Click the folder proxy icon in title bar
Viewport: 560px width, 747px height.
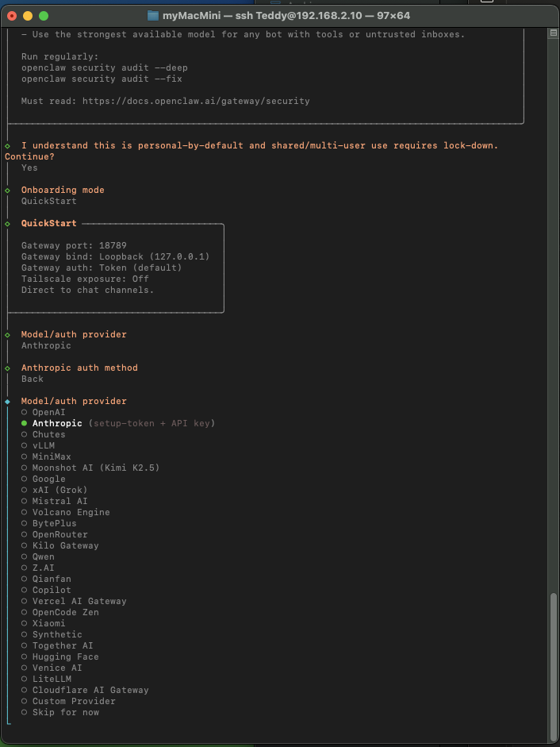(x=153, y=16)
